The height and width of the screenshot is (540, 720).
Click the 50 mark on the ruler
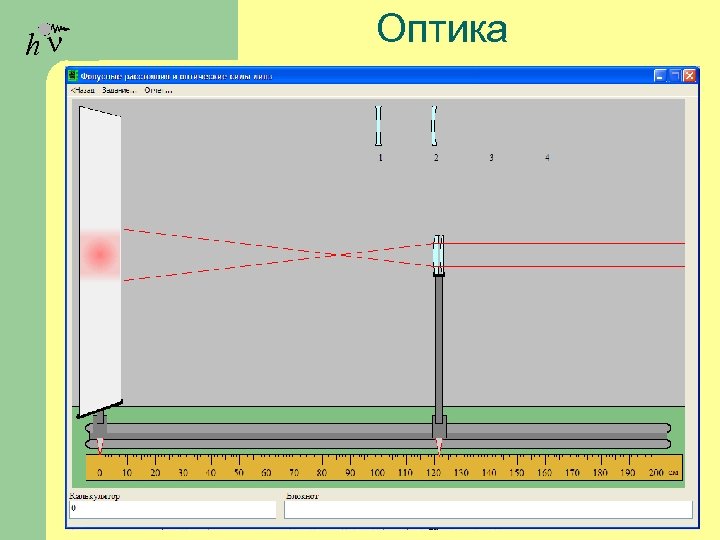click(239, 472)
